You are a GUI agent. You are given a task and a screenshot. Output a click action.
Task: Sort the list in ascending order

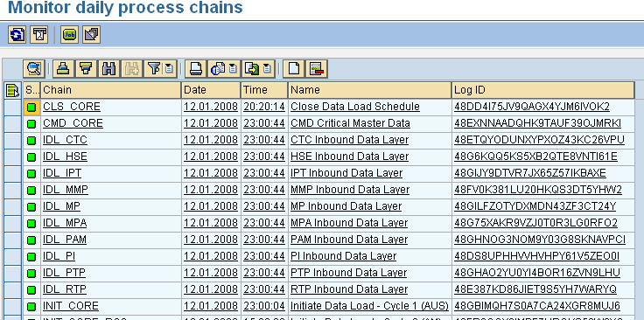tap(63, 69)
